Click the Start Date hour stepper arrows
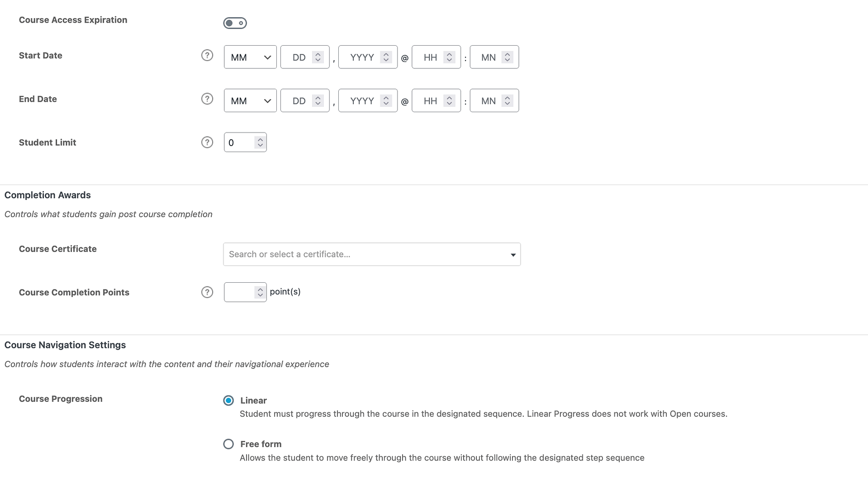Viewport: 868px width, 484px height. point(449,57)
